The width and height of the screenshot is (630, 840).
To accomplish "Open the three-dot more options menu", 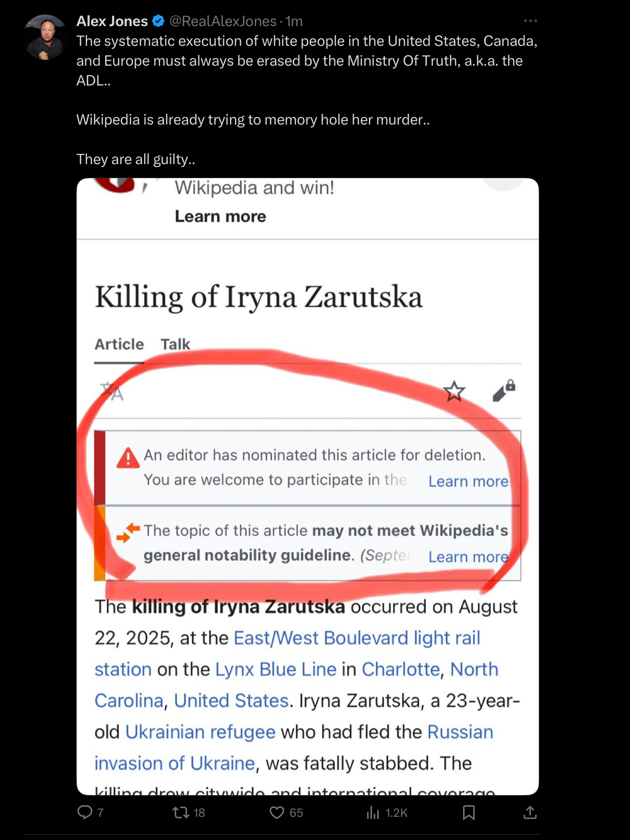I will (x=530, y=21).
